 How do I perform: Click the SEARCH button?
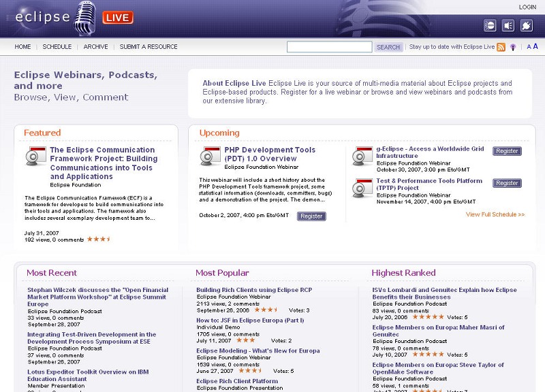(388, 47)
